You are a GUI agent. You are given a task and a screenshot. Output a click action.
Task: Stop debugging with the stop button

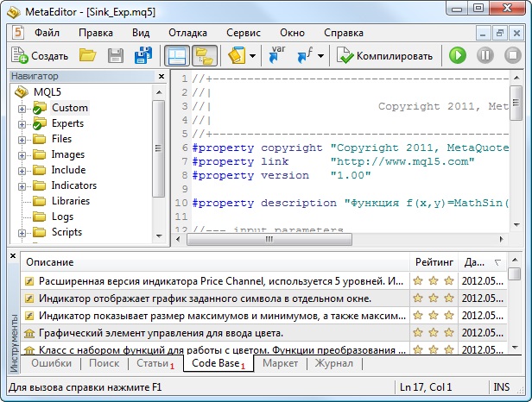(x=513, y=55)
